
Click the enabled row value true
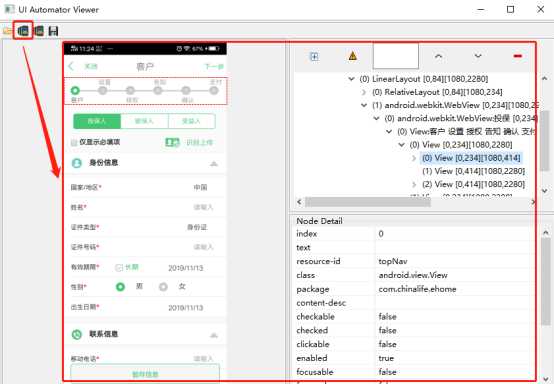[x=386, y=358]
